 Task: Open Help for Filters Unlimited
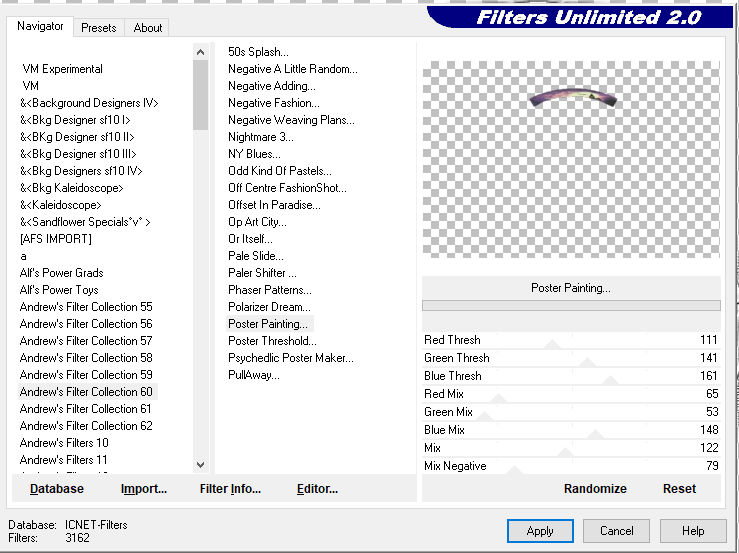pyautogui.click(x=693, y=531)
